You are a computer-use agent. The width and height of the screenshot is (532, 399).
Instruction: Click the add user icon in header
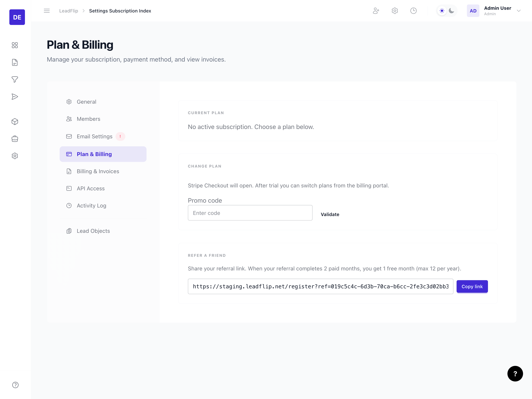tap(376, 11)
